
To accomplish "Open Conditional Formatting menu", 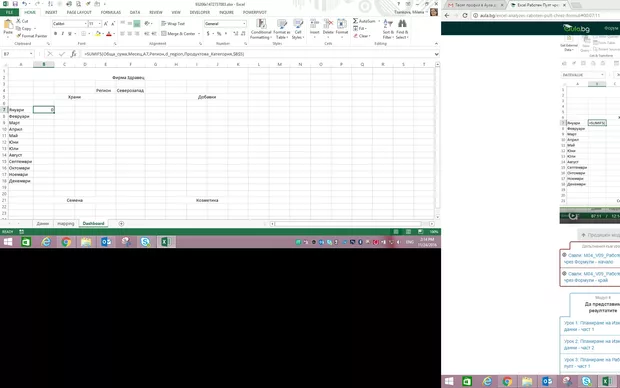I will (x=261, y=29).
